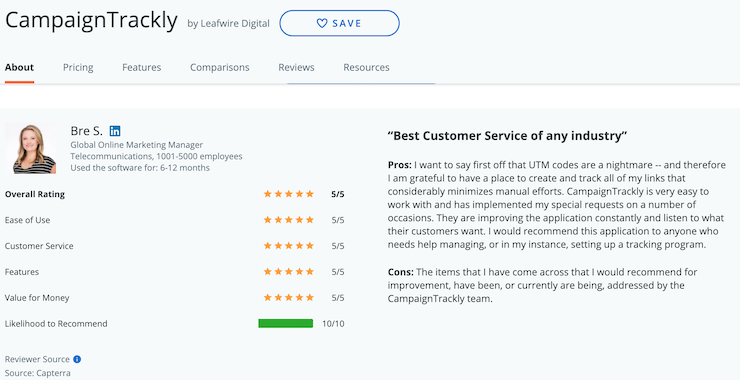The width and height of the screenshot is (740, 380).
Task: View the Reviews tab
Action: pos(296,68)
